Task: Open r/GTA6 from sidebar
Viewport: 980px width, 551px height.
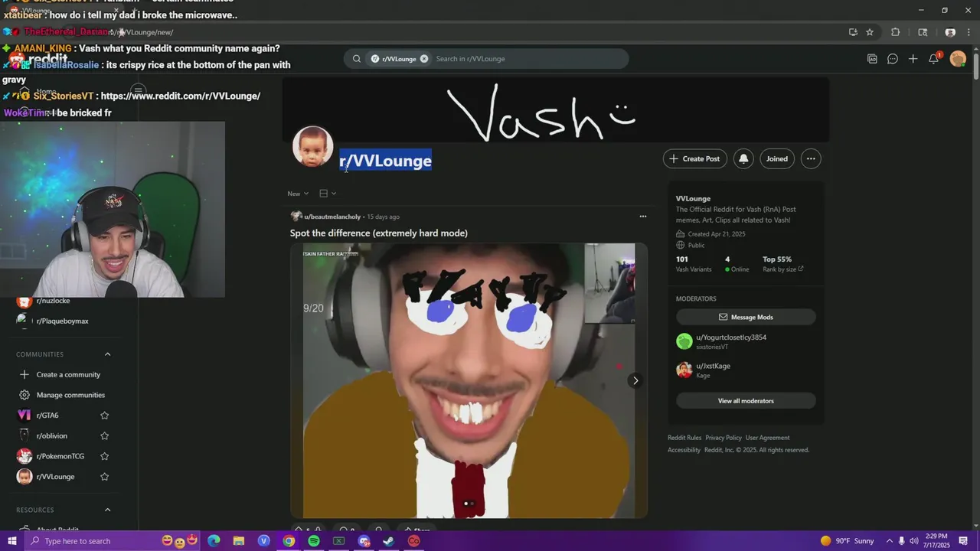Action: pos(47,416)
